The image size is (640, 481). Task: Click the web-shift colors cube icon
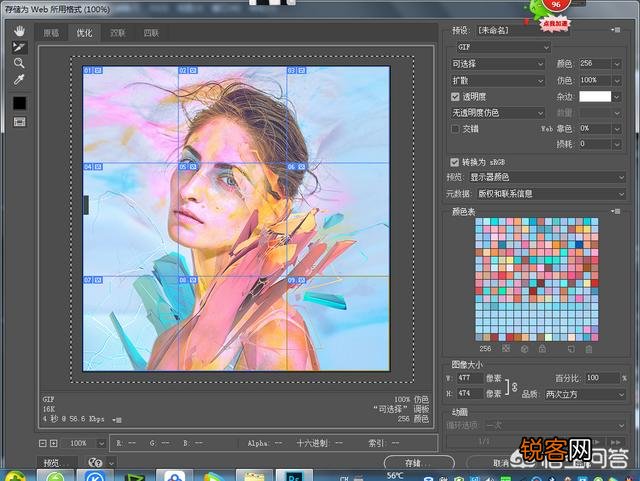tap(524, 349)
